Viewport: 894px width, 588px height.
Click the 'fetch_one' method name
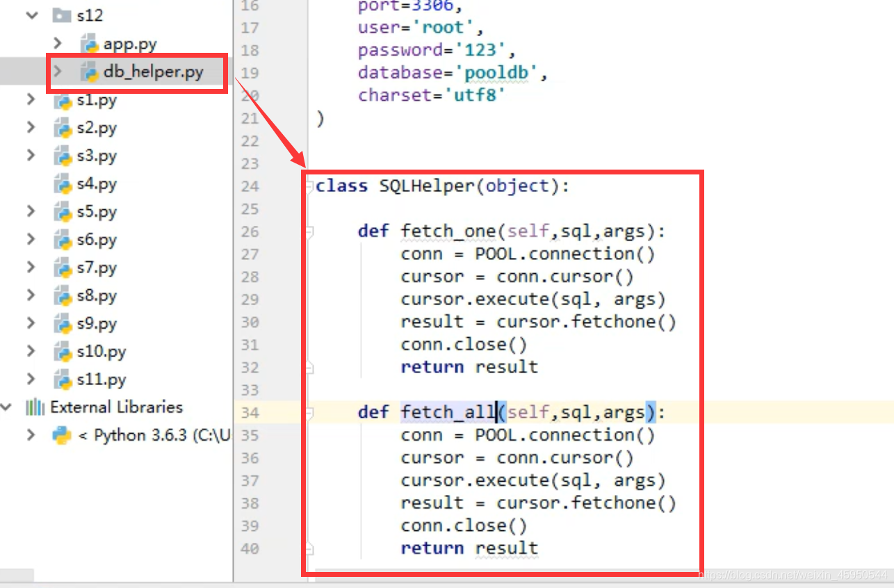pyautogui.click(x=448, y=231)
